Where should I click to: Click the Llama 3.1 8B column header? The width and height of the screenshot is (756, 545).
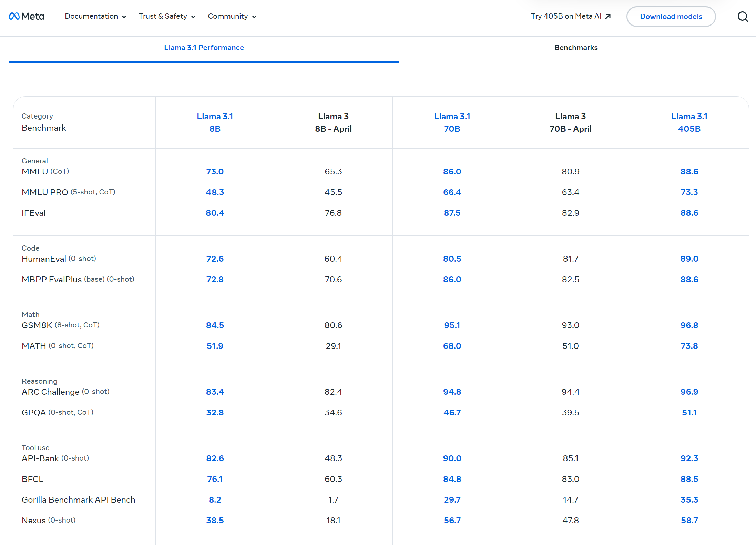pyautogui.click(x=215, y=122)
